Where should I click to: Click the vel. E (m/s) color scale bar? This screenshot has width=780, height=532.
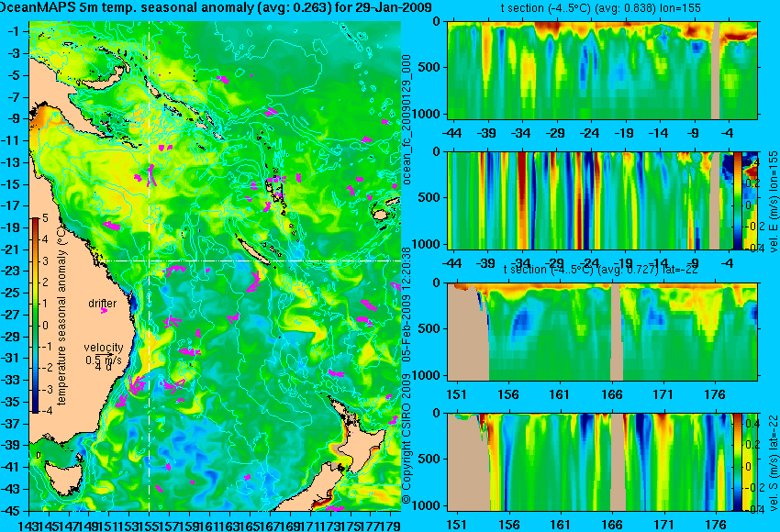pyautogui.click(x=737, y=200)
